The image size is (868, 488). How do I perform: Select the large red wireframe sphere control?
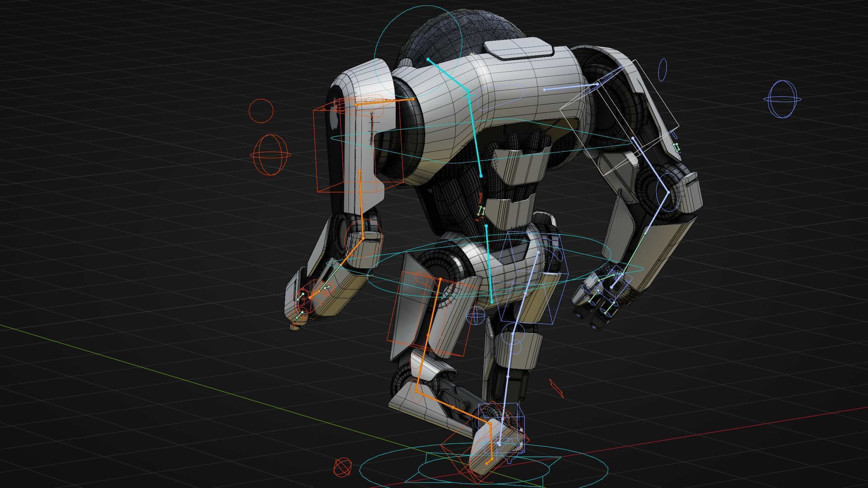pyautogui.click(x=270, y=155)
